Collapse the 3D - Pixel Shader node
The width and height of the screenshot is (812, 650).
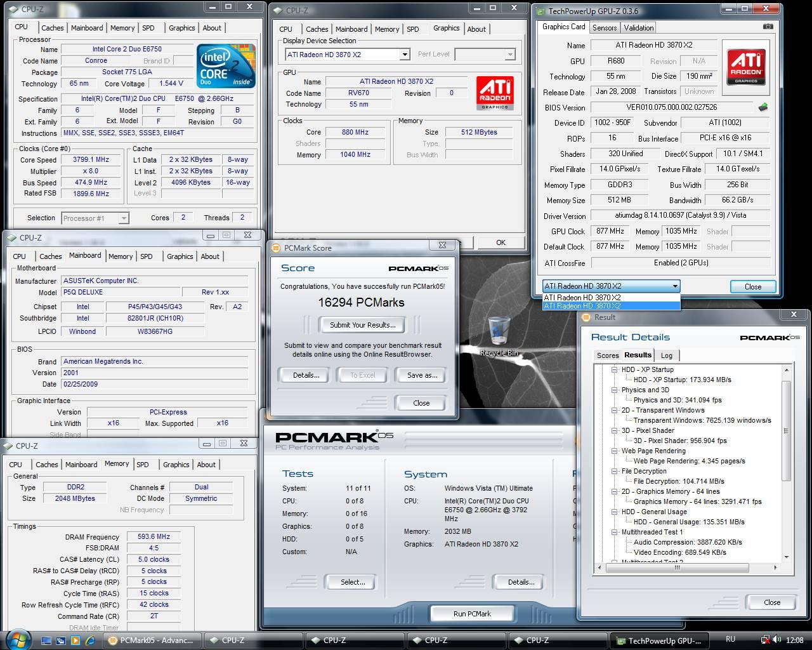[x=614, y=430]
